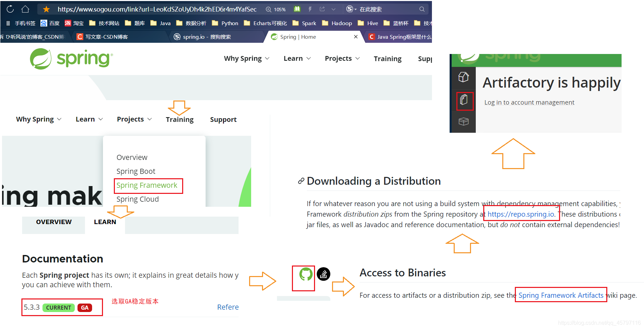Open the Java bookmark folder
Image resolution: width=644 pixels, height=329 pixels.
[160, 23]
